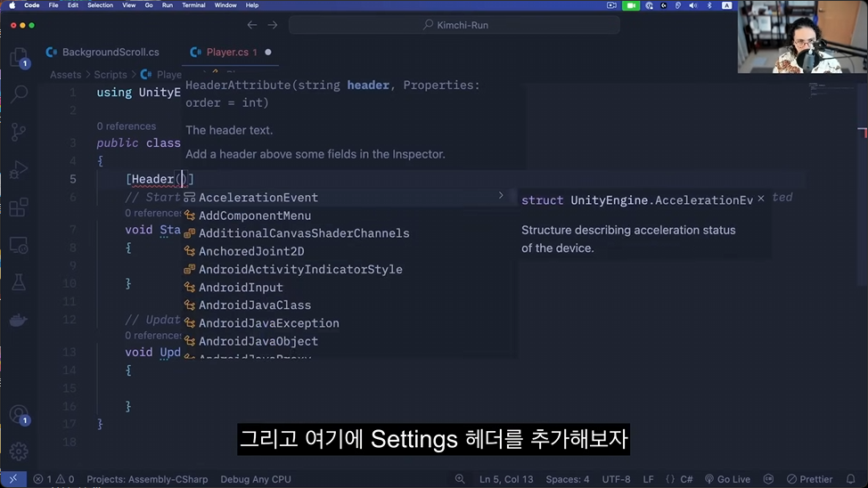The height and width of the screenshot is (488, 868).
Task: Click Projects: Assembly-CSharp status item
Action: 147,479
